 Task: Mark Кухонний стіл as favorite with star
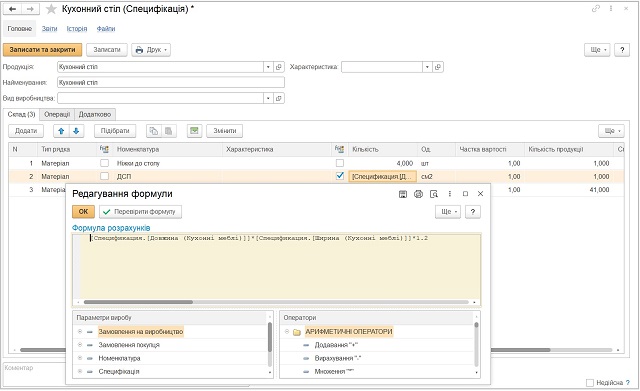(51, 9)
